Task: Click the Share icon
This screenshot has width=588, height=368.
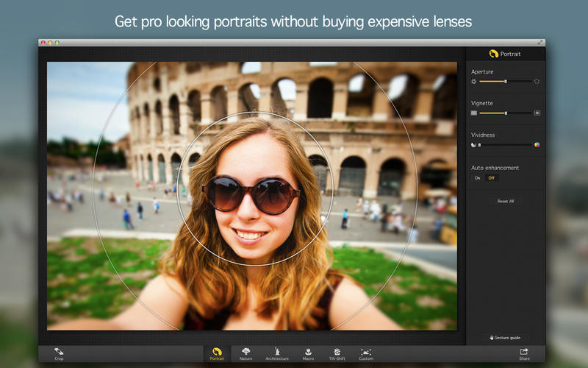Action: pyautogui.click(x=524, y=353)
